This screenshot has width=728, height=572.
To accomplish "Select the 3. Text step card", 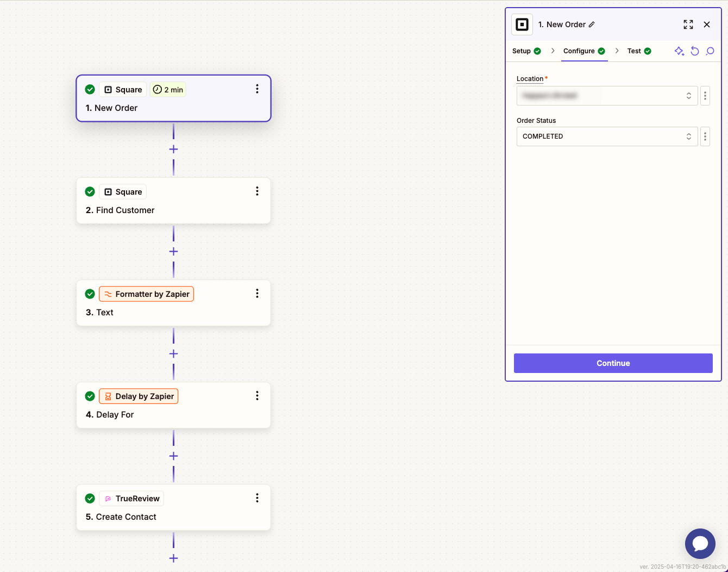I will 173,303.
